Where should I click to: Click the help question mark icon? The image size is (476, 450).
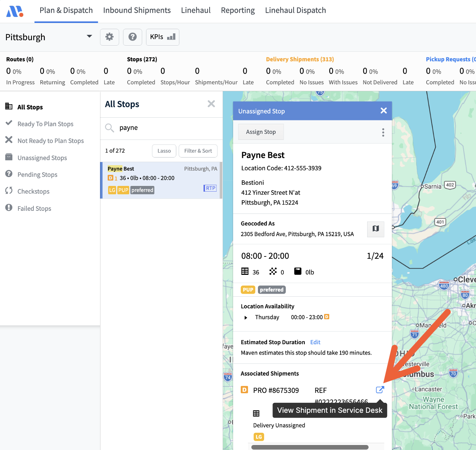133,37
